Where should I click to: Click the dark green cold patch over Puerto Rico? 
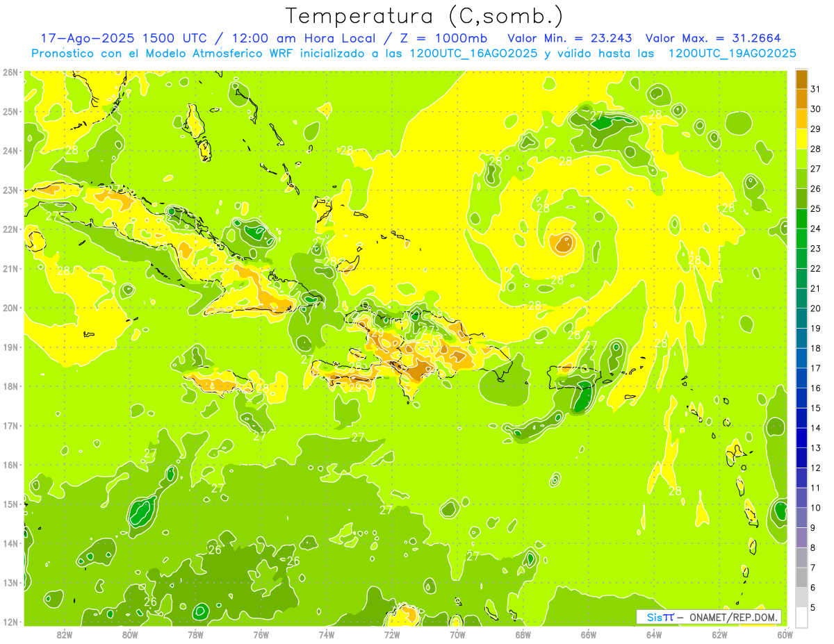582,397
